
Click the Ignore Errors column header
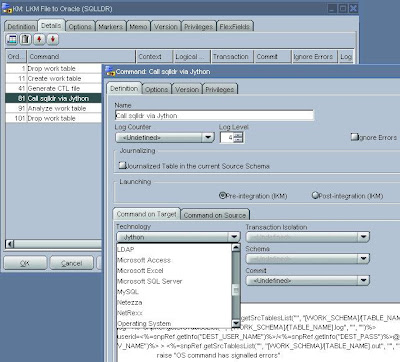(314, 57)
